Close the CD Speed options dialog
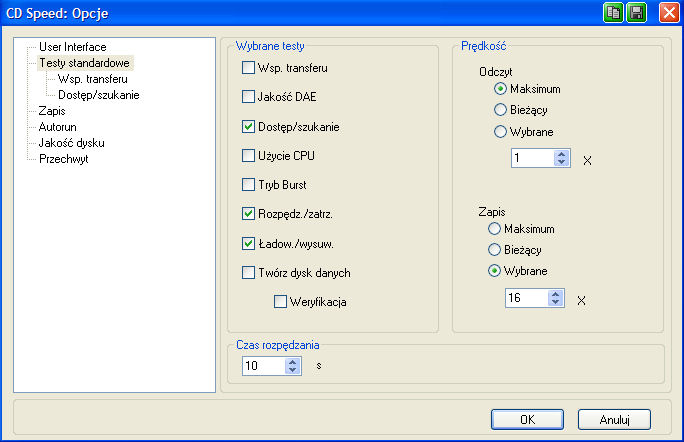 tap(669, 12)
